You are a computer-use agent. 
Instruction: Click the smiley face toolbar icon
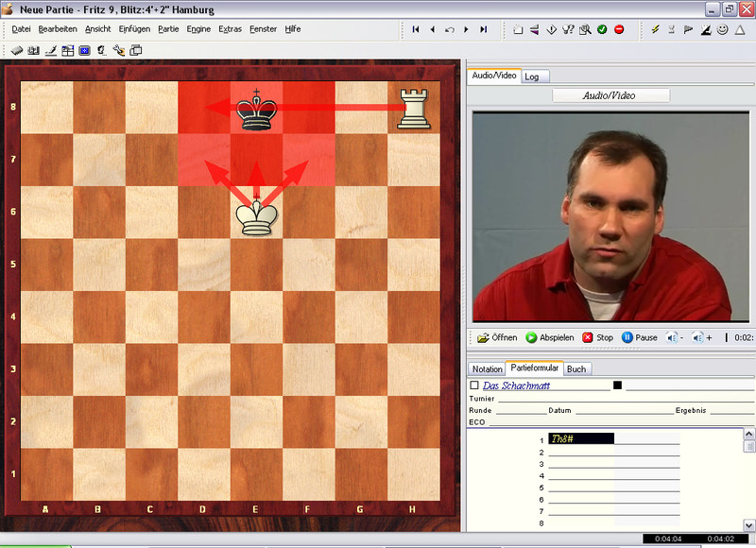723,29
